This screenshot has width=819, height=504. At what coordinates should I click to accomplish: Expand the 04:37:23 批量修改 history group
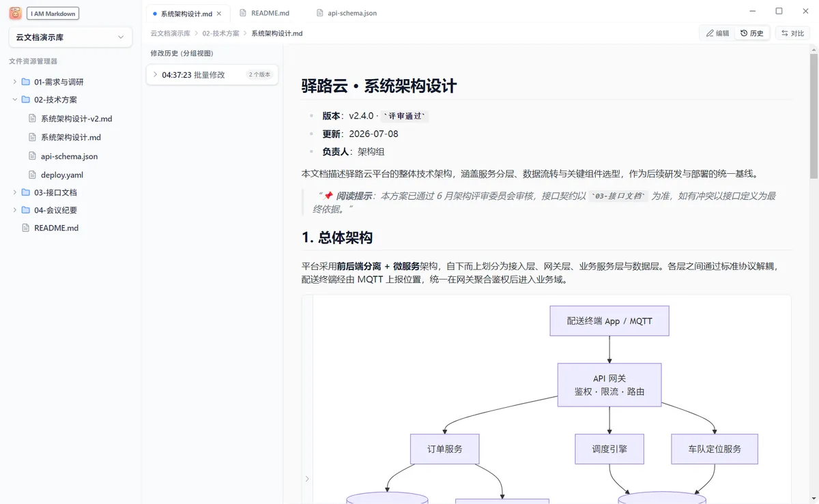[212, 75]
